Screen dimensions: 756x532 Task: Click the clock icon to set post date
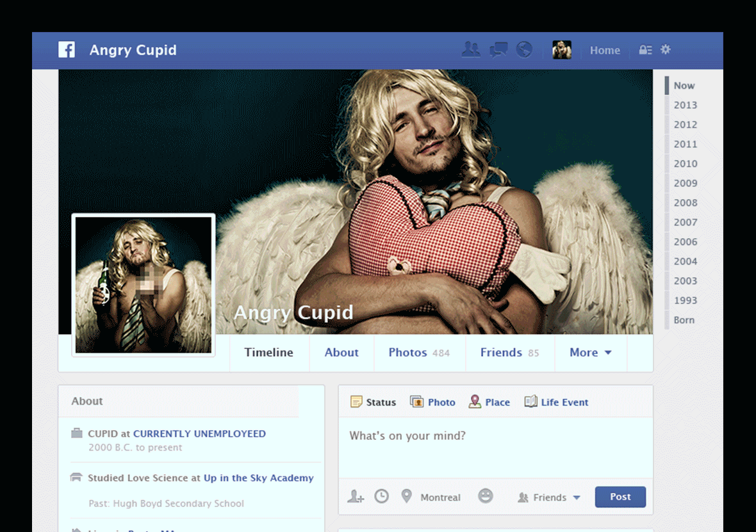click(x=381, y=497)
